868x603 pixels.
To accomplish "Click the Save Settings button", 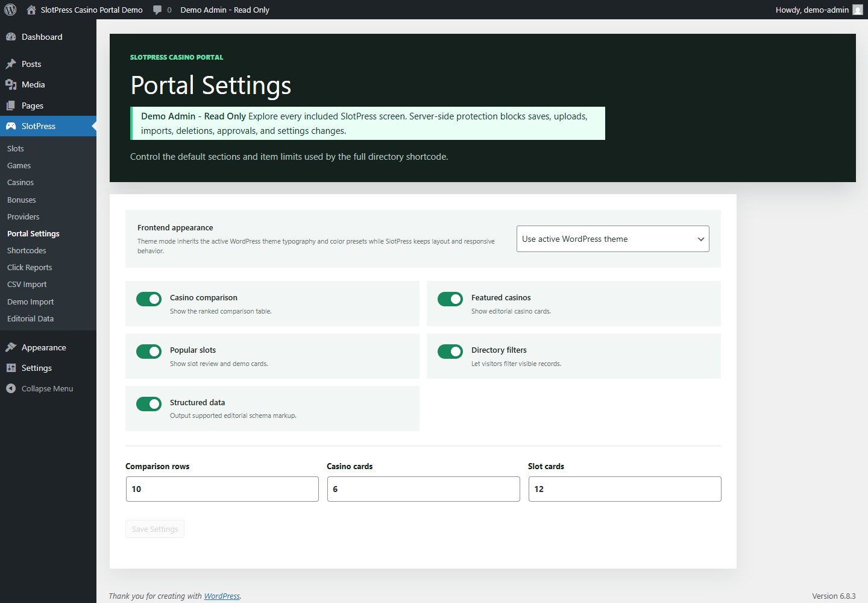I will (x=155, y=529).
